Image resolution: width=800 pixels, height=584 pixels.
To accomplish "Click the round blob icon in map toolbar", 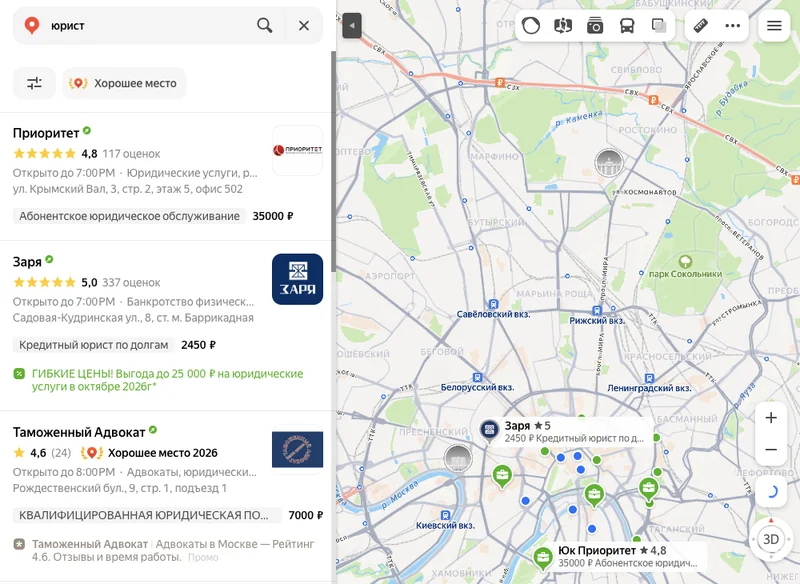I will tap(531, 26).
